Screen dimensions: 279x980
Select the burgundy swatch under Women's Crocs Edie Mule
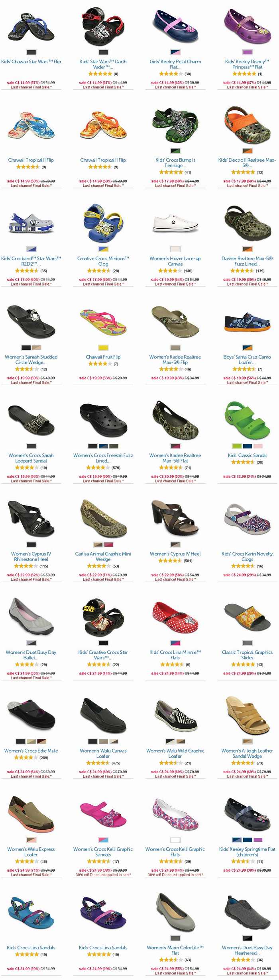coord(42,741)
